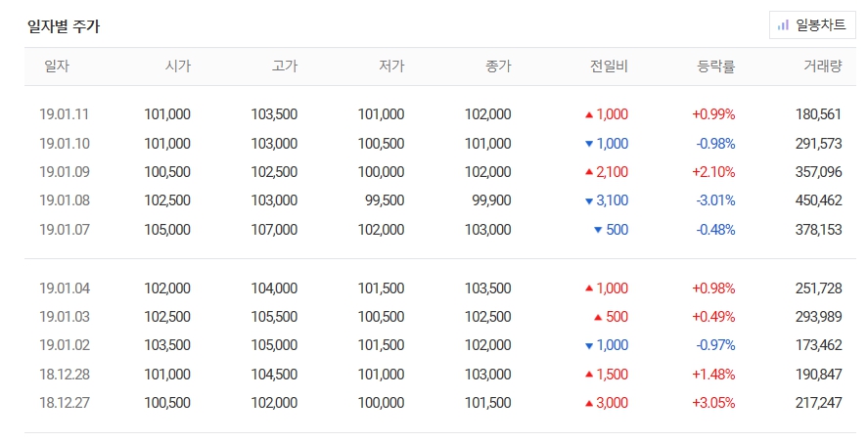Click the +0.98% change rate value
Screen dimensions: 868x443
713,288
